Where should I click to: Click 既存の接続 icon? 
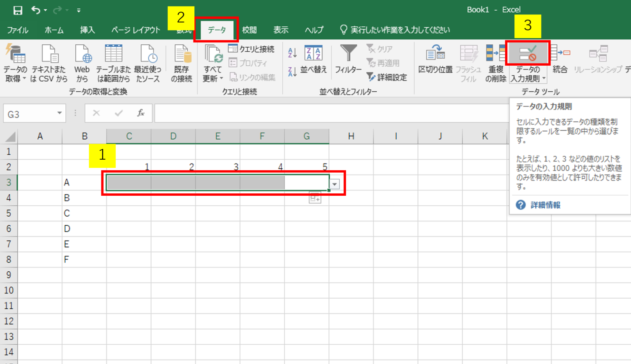click(x=182, y=63)
